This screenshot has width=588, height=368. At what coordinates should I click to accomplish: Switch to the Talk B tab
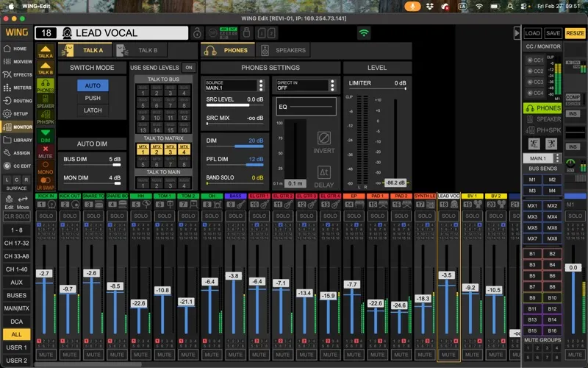[140, 50]
